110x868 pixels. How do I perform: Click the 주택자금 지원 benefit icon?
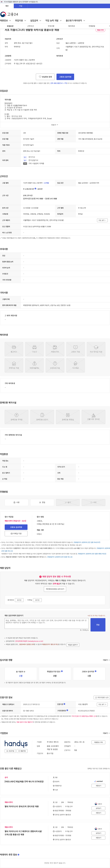(x=14, y=365)
